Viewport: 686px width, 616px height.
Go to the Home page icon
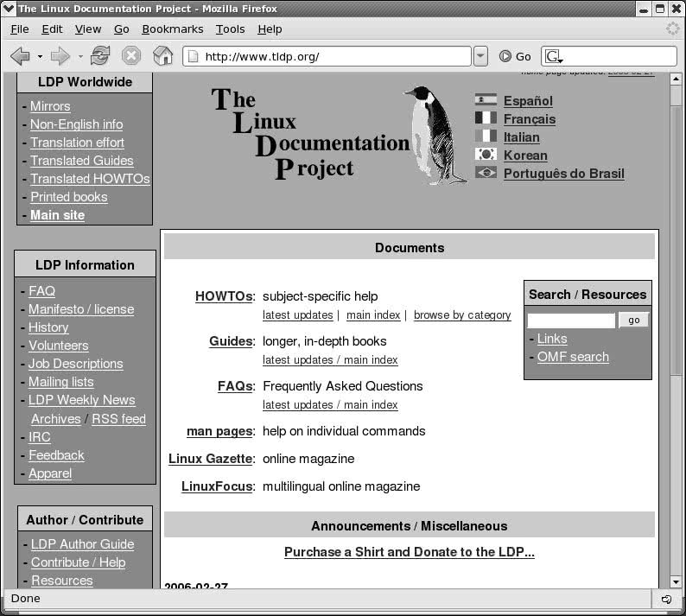pyautogui.click(x=162, y=56)
